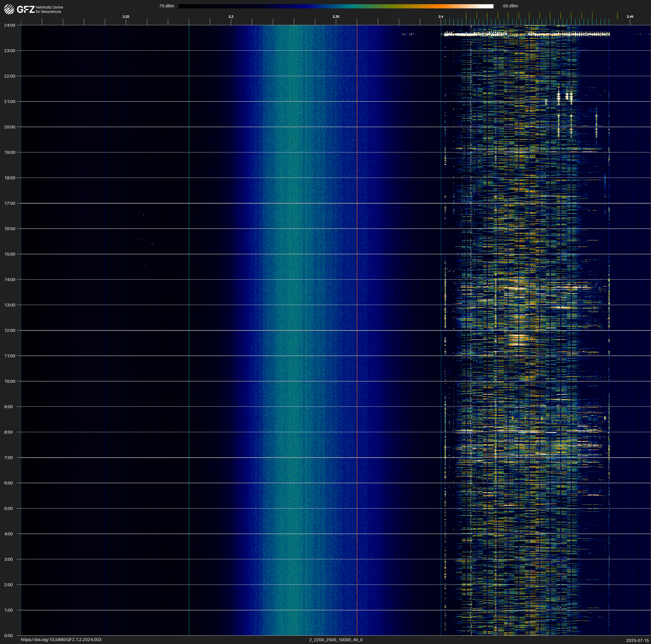Click the -55 dBm maximum label

coord(509,6)
